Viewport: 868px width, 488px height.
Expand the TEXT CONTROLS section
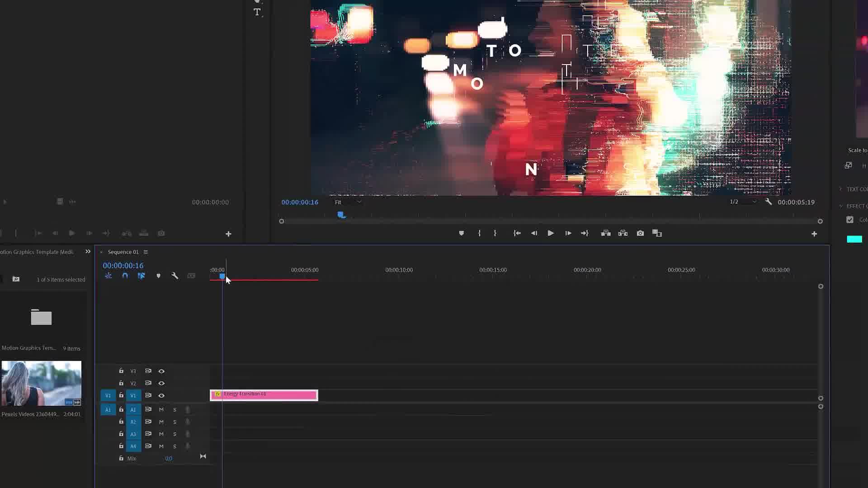click(841, 189)
